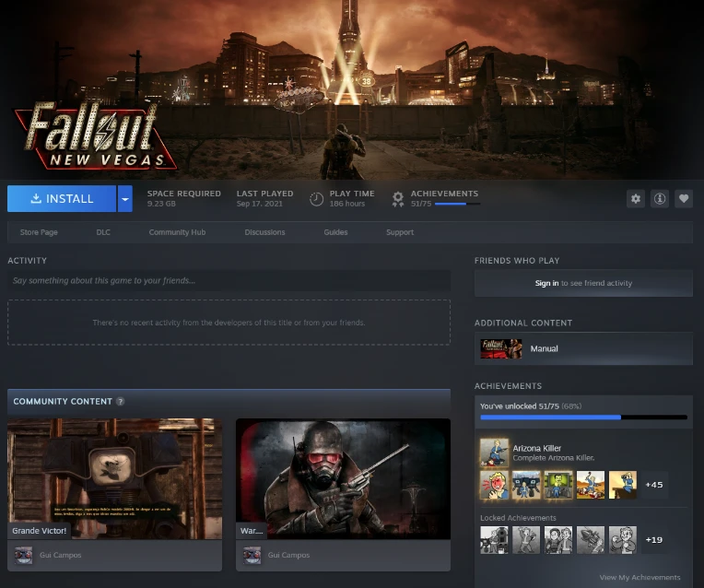Click the blue Install button
The height and width of the screenshot is (588, 704).
pos(62,198)
